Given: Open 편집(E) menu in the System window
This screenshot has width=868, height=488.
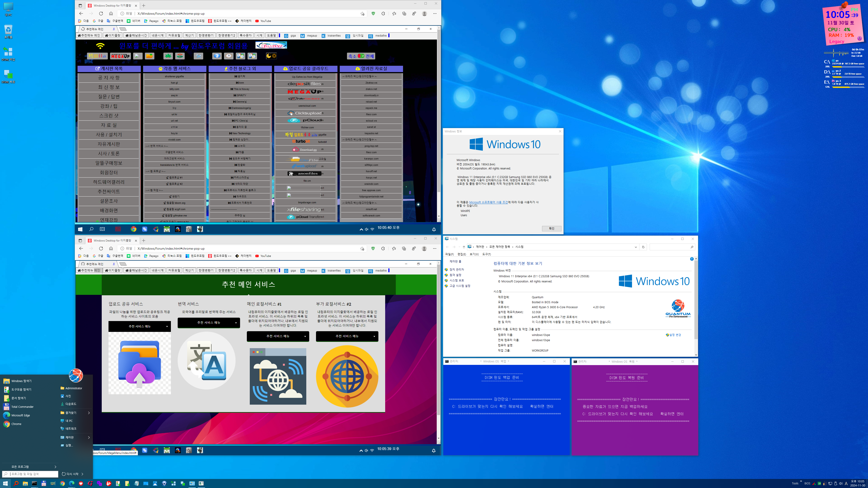Looking at the screenshot, I should pos(462,254).
